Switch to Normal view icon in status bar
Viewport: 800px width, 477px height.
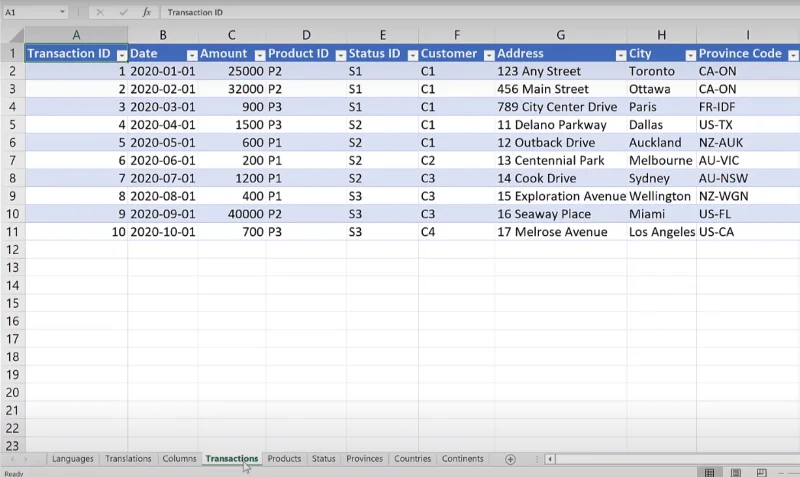(709, 472)
